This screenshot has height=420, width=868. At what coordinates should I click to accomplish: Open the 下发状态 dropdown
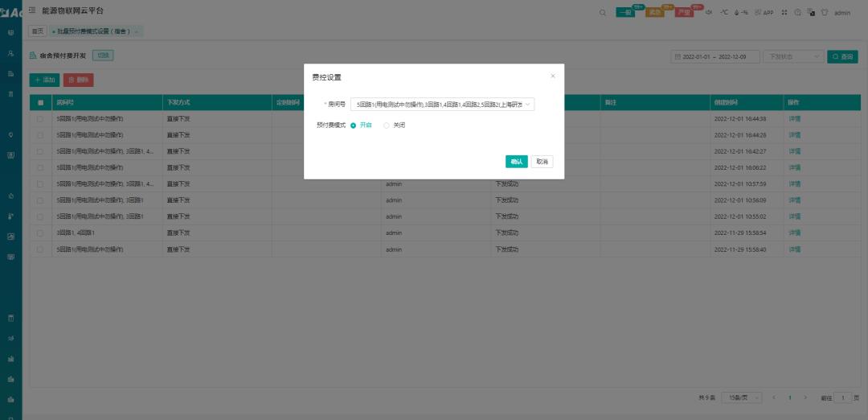793,56
